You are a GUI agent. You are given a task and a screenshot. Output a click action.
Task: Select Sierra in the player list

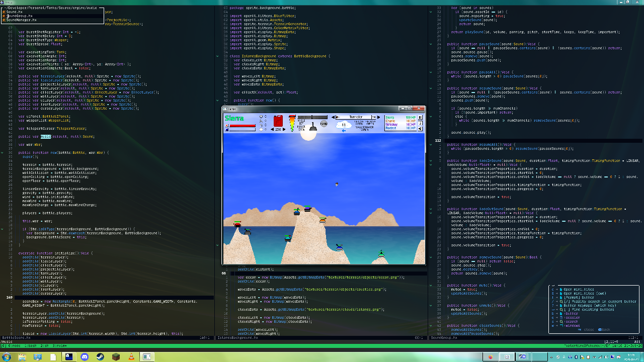click(400, 117)
